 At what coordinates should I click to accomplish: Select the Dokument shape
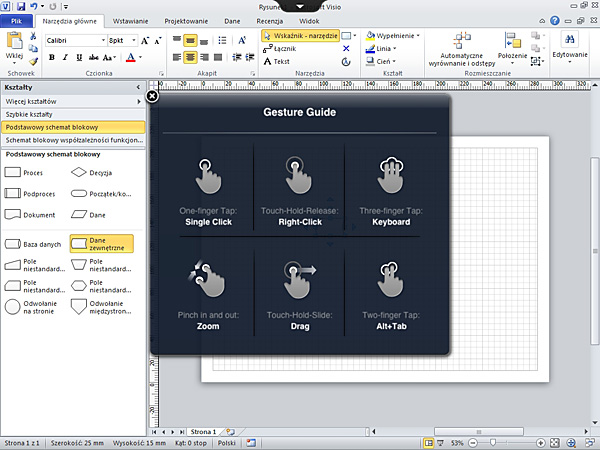[30, 215]
